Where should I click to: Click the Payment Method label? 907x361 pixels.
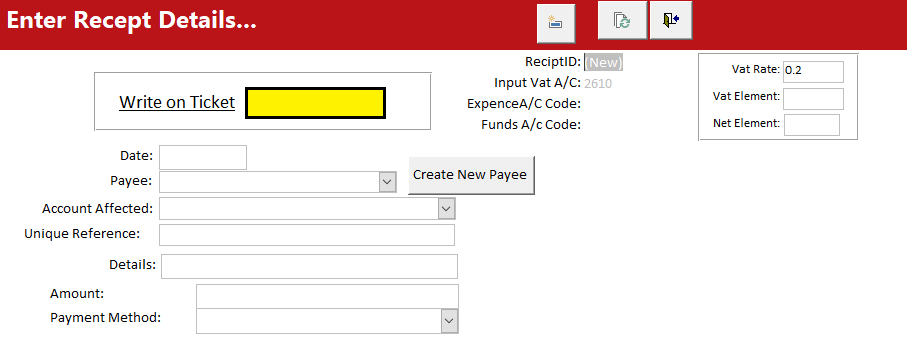coord(105,318)
